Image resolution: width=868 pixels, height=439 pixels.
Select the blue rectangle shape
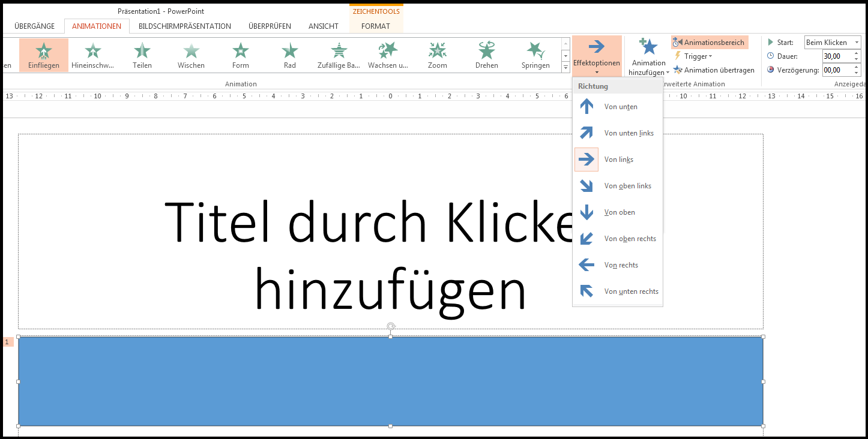click(x=391, y=381)
